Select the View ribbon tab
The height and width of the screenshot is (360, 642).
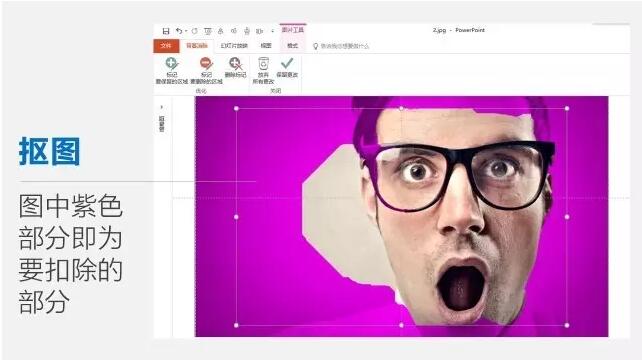point(266,46)
